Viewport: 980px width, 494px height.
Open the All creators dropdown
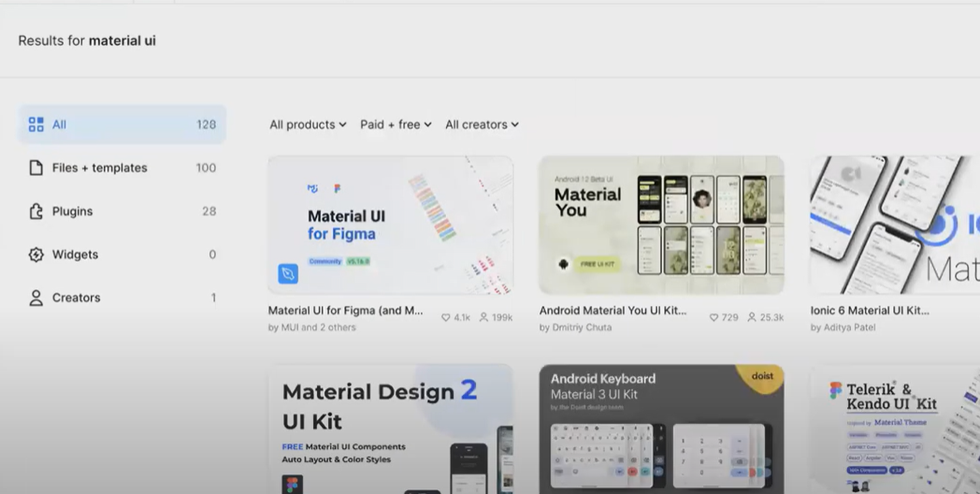click(482, 124)
